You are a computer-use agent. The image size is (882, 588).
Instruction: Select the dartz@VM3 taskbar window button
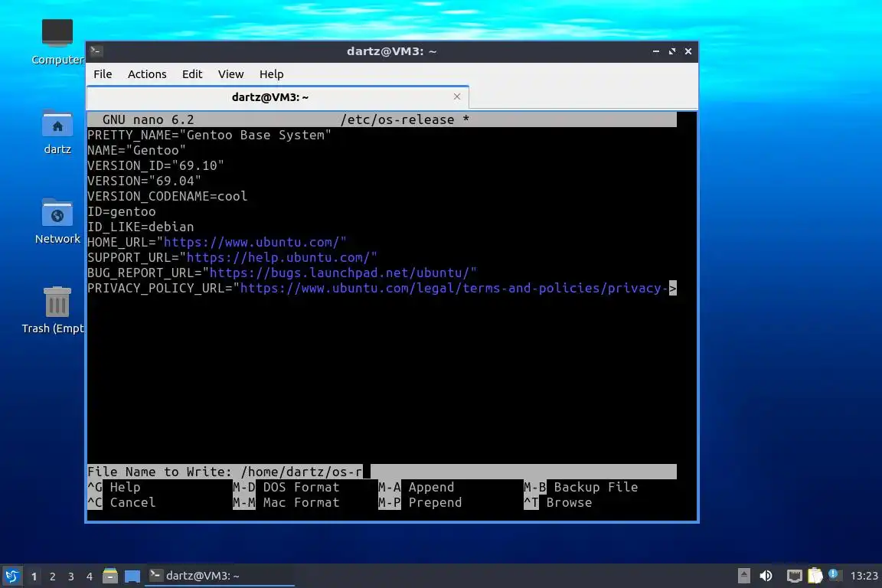[220, 576]
